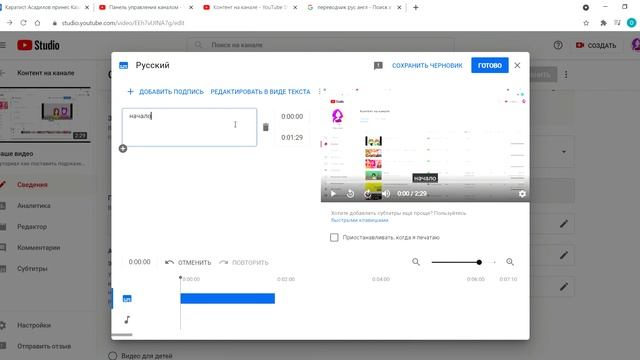Image resolution: width=640 pixels, height=360 pixels.
Task: Rewind the preview by 10 seconds
Action: click(351, 194)
